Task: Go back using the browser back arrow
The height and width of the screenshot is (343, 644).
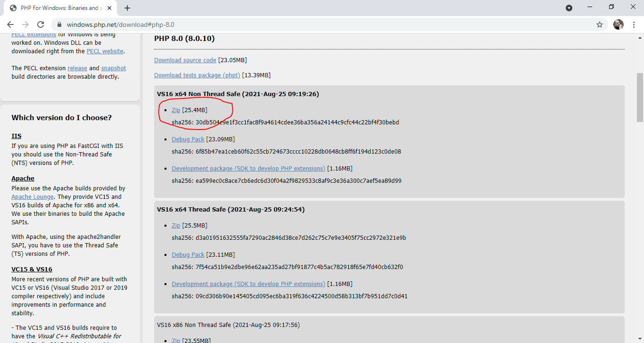Action: click(x=10, y=24)
